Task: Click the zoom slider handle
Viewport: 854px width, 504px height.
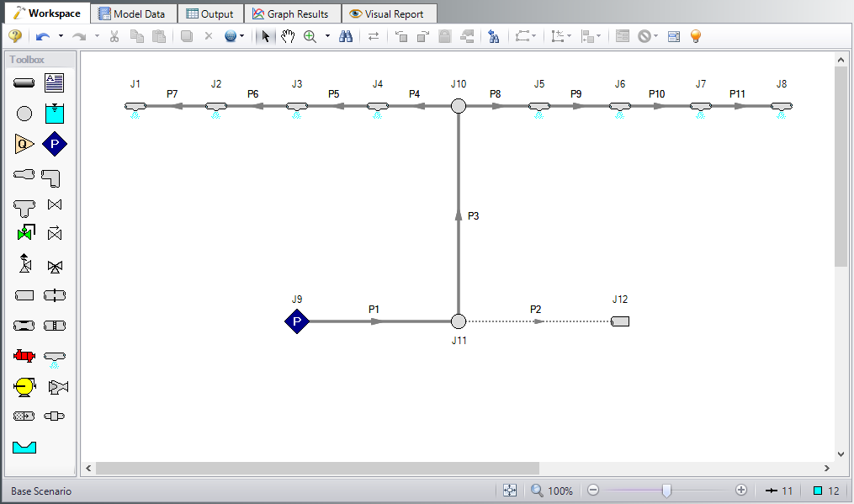Action: (666, 491)
